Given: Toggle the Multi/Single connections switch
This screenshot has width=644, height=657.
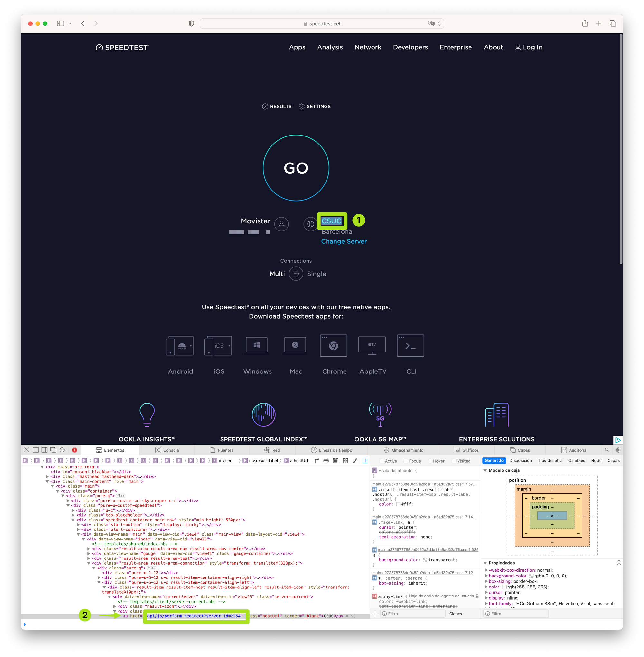Looking at the screenshot, I should coord(296,274).
